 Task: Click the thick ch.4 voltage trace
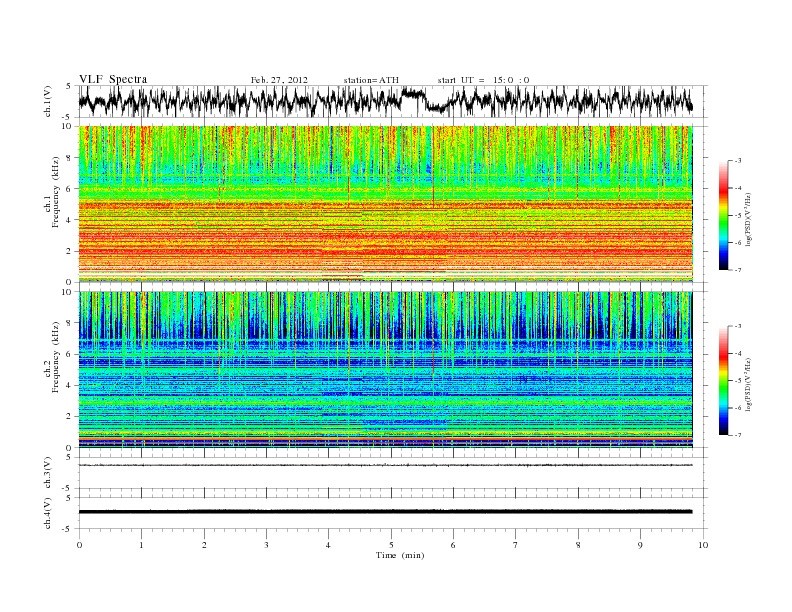385,512
